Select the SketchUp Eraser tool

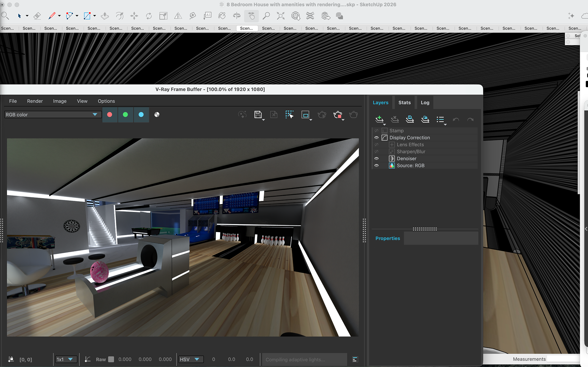[37, 16]
